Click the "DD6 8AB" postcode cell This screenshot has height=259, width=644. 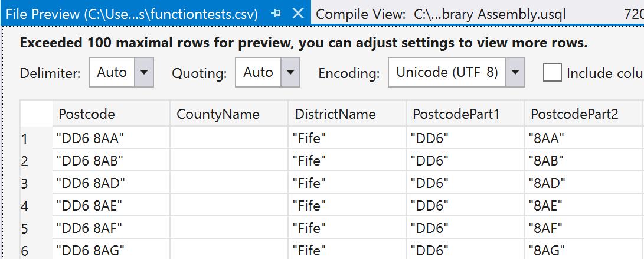pos(90,161)
